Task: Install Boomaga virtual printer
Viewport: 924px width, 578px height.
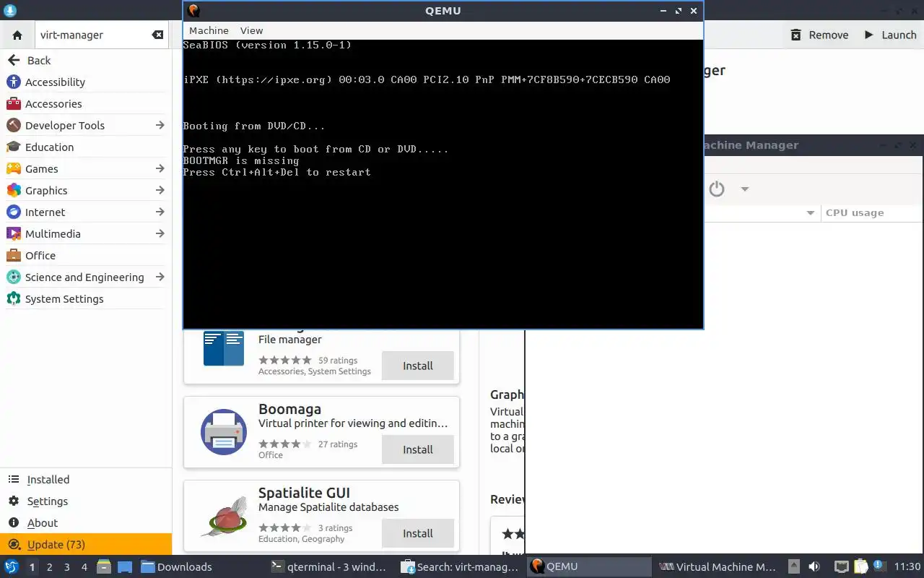Action: point(417,449)
